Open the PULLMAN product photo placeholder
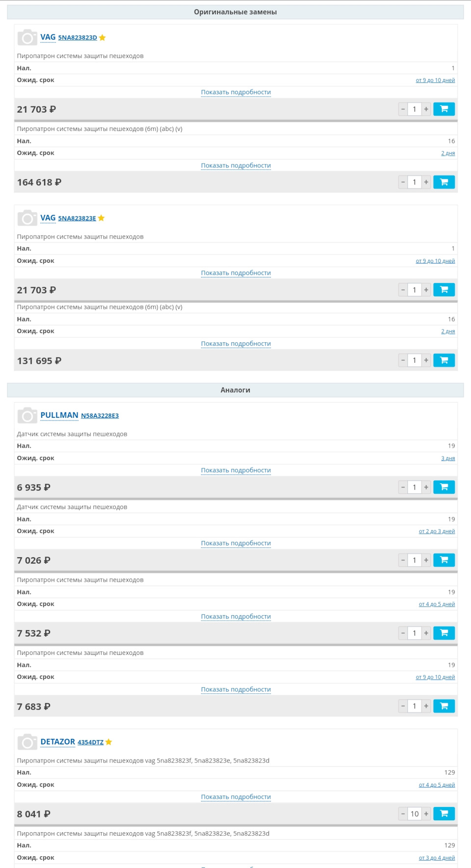 (27, 415)
